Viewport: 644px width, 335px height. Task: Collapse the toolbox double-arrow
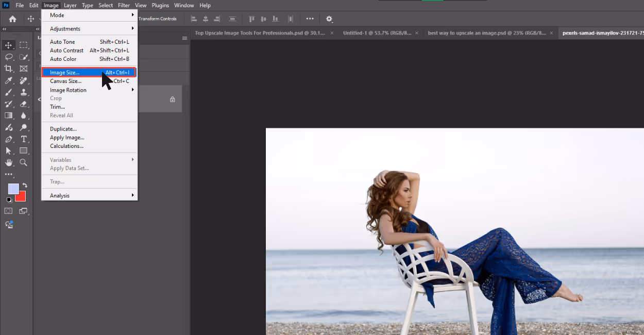pyautogui.click(x=5, y=29)
